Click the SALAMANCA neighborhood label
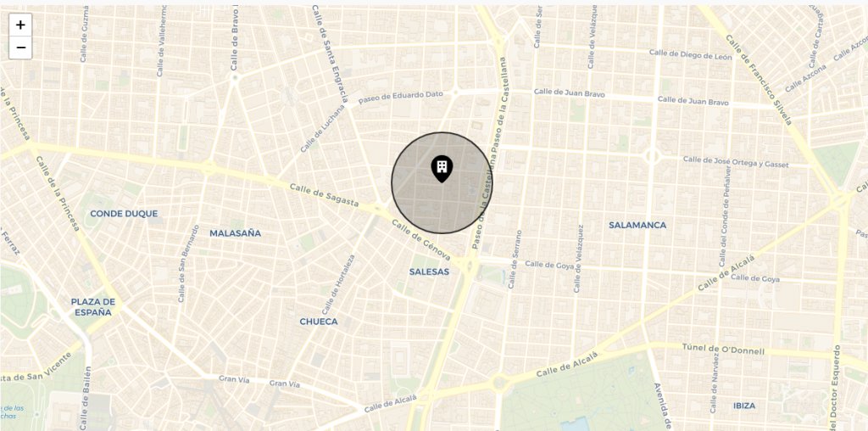 637,225
